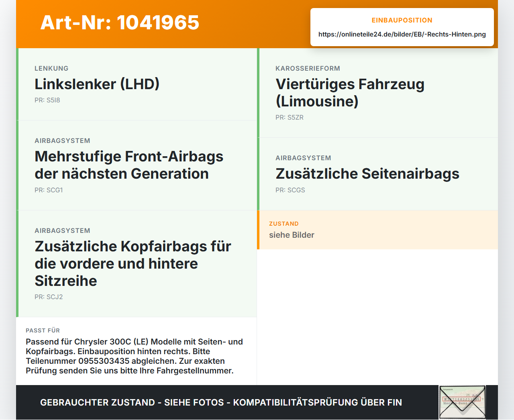Click the GEBRAUCHTER ZUSTAND footer banner text
Image resolution: width=514 pixels, height=420 pixels.
coord(221,402)
